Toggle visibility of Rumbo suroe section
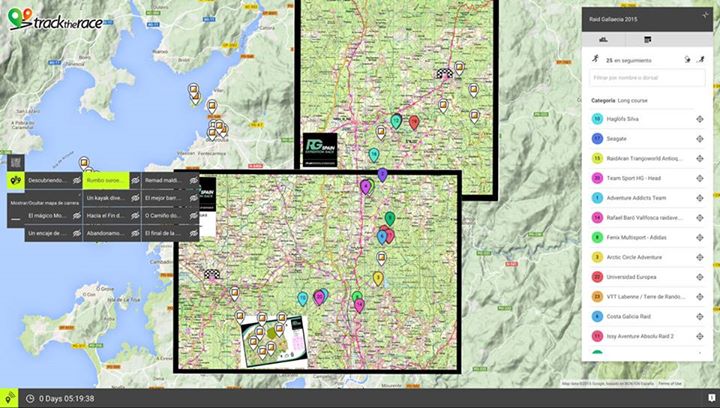Screen dimensions: 720x408 [x=135, y=180]
